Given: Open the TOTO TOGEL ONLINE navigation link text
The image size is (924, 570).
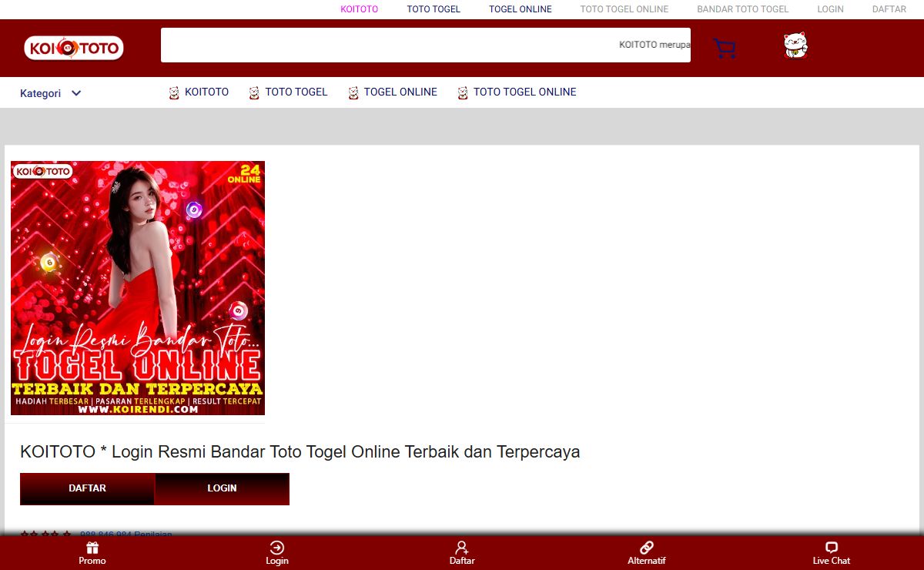Looking at the screenshot, I should click(525, 92).
